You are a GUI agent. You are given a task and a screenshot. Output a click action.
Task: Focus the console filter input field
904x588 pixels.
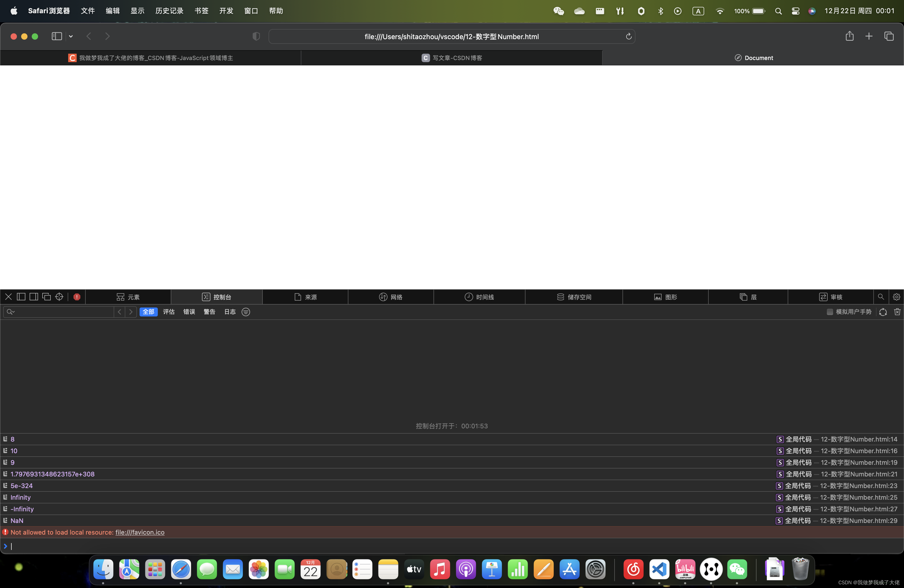(x=58, y=312)
